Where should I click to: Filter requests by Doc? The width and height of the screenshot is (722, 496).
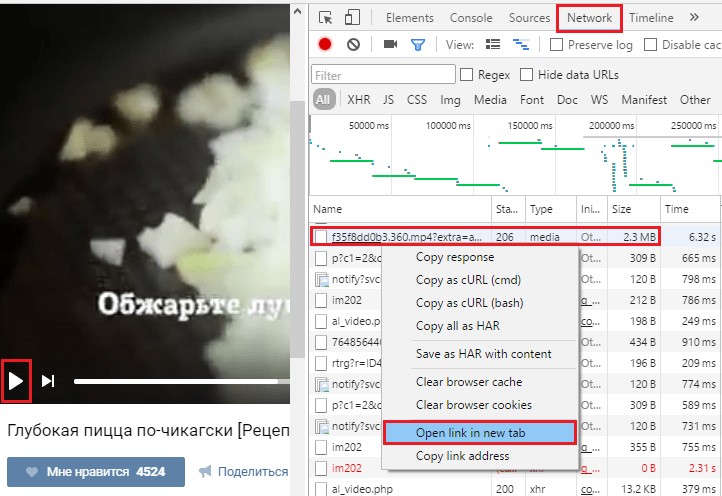[567, 100]
